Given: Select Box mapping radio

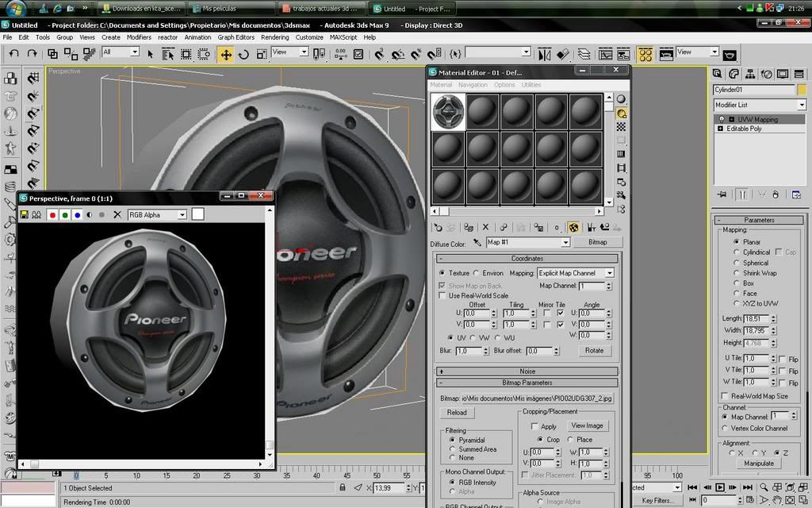Looking at the screenshot, I should point(737,283).
